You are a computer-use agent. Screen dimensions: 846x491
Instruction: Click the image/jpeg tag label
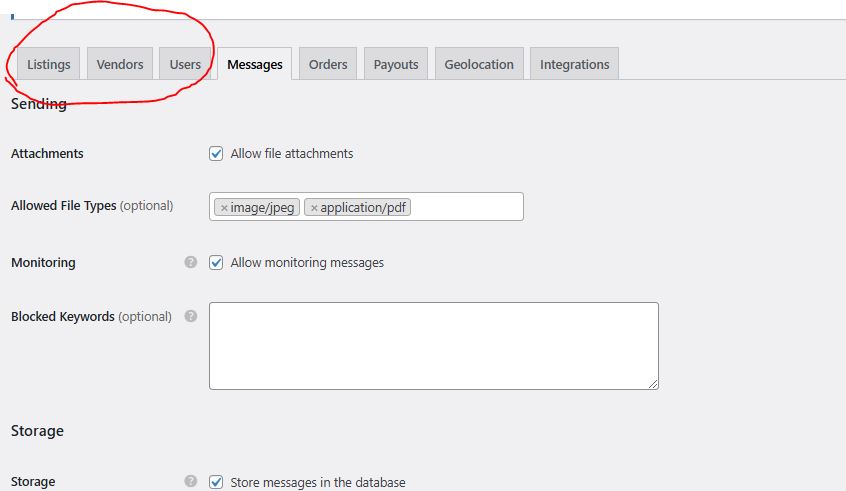point(262,208)
